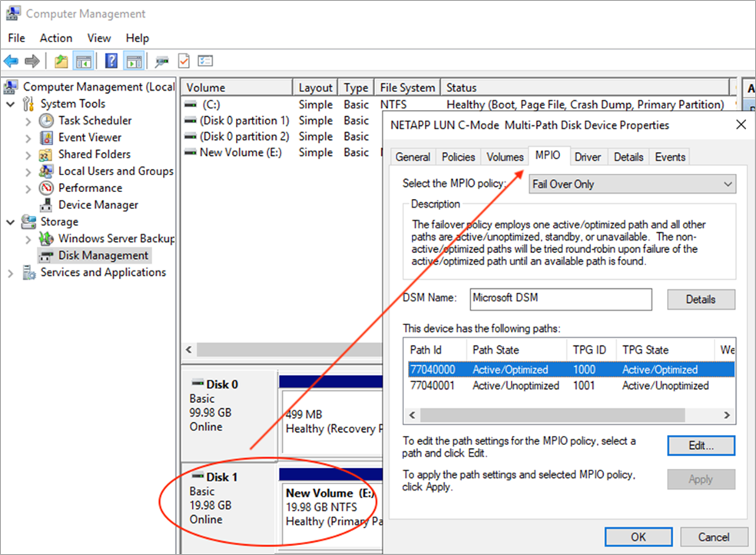
Task: Expand the Services and Applications node
Action: point(11,274)
